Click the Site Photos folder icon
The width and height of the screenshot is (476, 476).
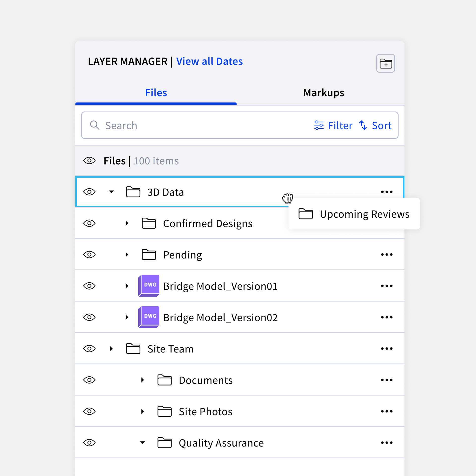164,411
